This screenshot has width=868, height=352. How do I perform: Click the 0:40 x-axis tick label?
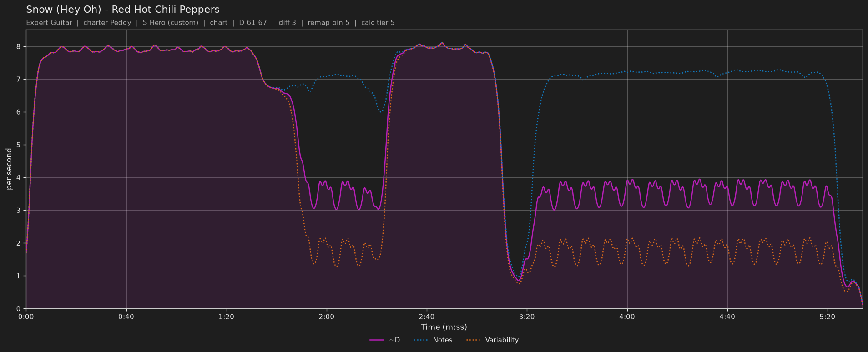126,317
